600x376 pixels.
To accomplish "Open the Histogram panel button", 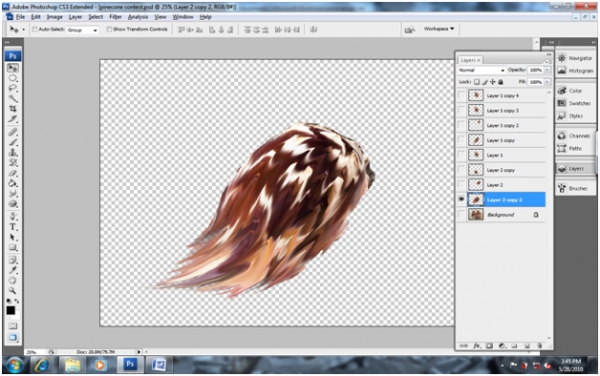I will 576,71.
